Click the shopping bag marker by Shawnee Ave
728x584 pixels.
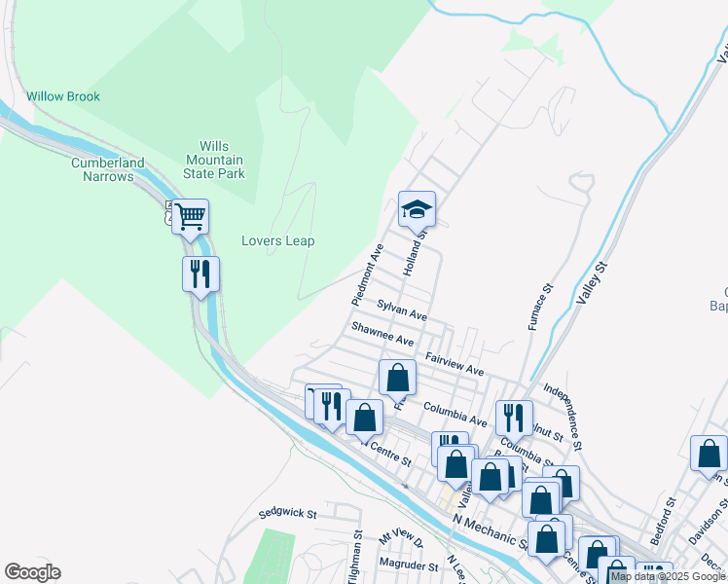coord(397,380)
